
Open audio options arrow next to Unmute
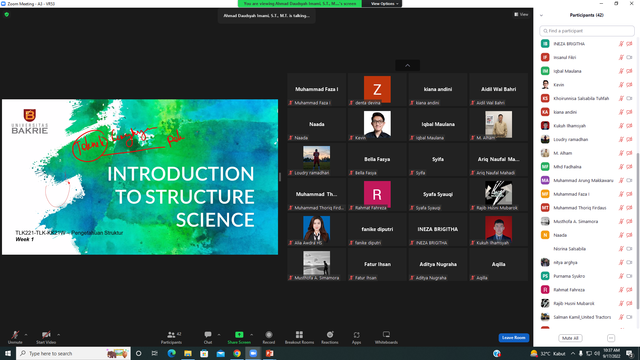tap(26, 335)
